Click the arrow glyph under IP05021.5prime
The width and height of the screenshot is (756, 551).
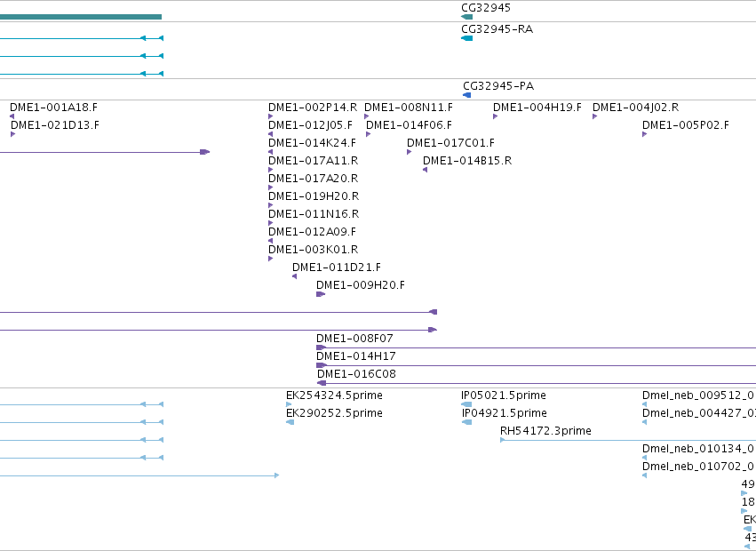pyautogui.click(x=466, y=404)
